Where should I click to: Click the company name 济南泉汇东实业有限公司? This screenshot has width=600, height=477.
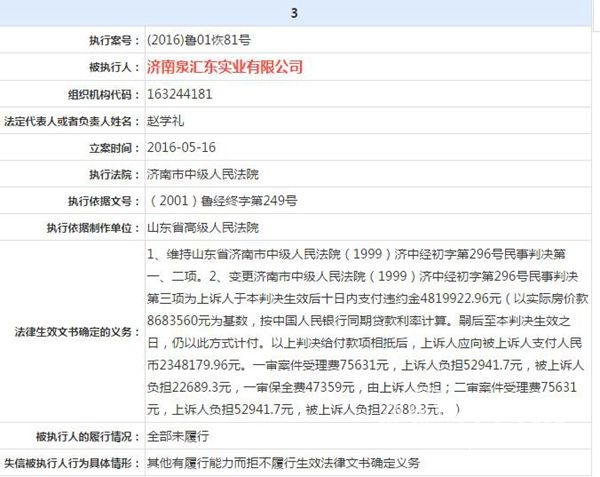click(x=224, y=67)
